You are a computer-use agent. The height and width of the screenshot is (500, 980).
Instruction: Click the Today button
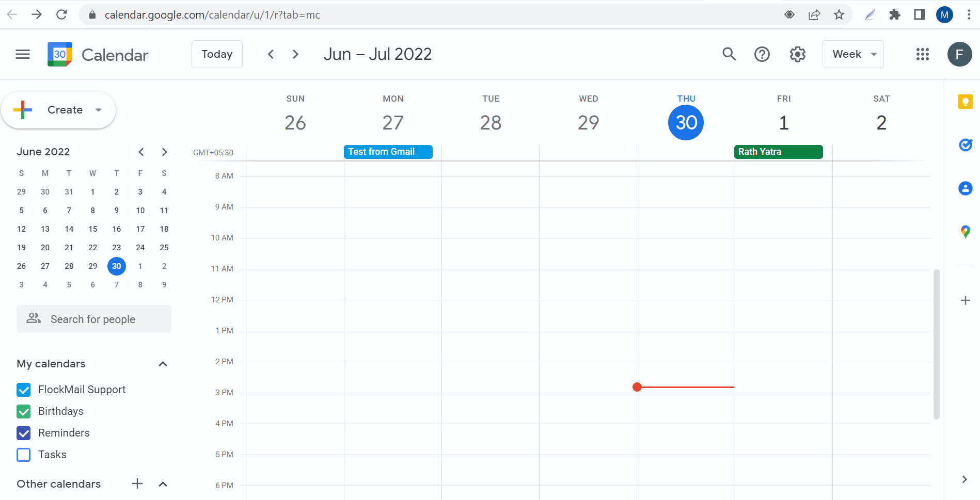217,54
